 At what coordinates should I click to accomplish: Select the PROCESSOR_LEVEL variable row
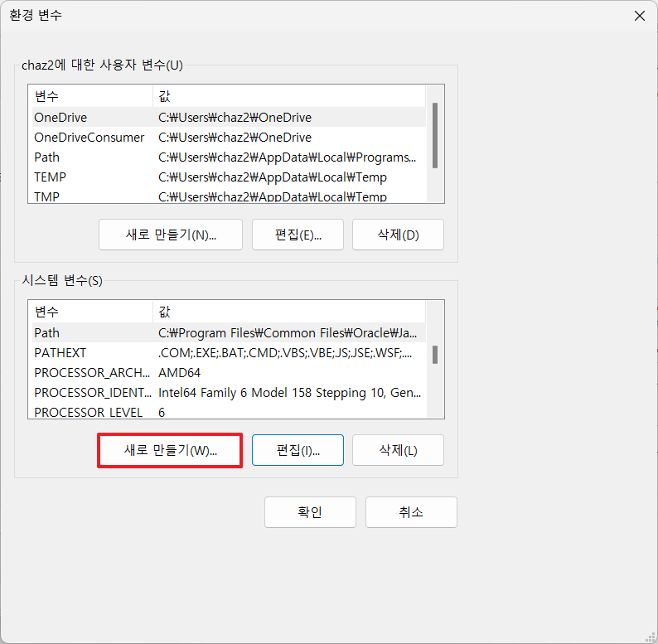tap(229, 411)
